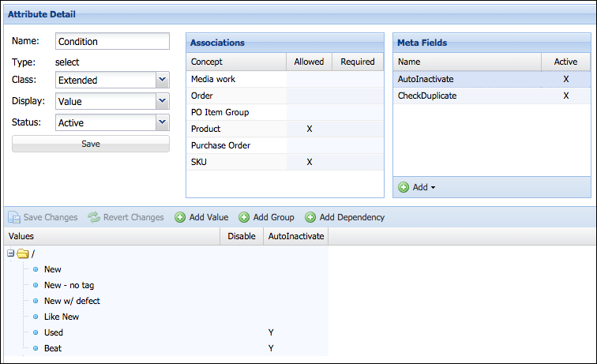Select the Product association row

coord(285,129)
